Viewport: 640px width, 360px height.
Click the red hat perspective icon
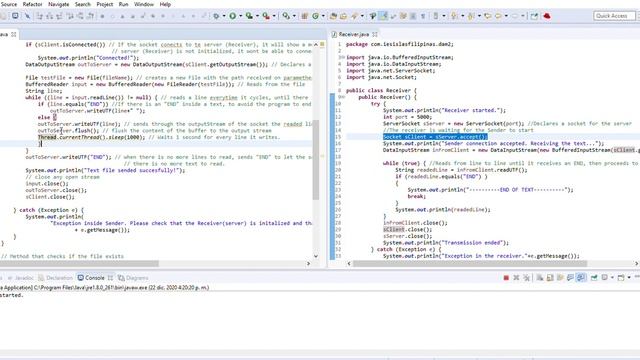tap(547, 16)
